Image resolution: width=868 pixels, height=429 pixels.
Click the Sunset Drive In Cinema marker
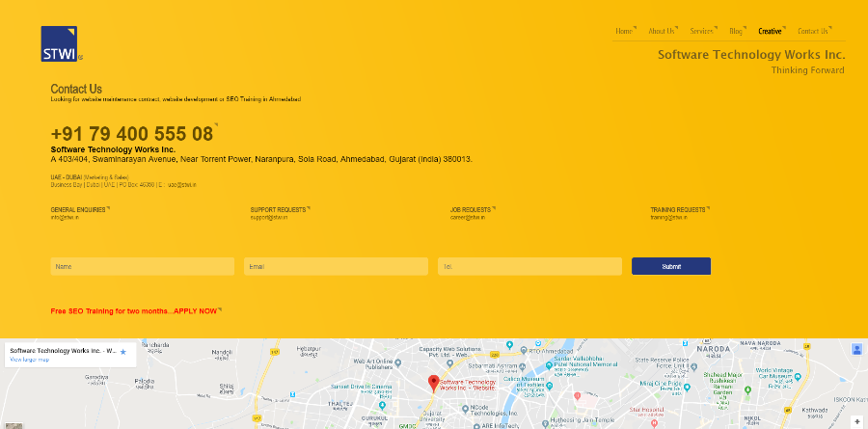[x=382, y=405]
